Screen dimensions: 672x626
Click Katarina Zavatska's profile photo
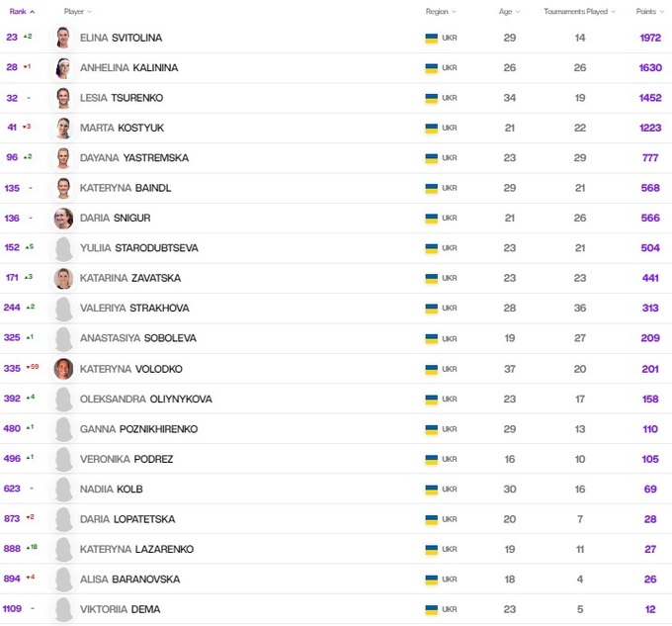(x=64, y=279)
